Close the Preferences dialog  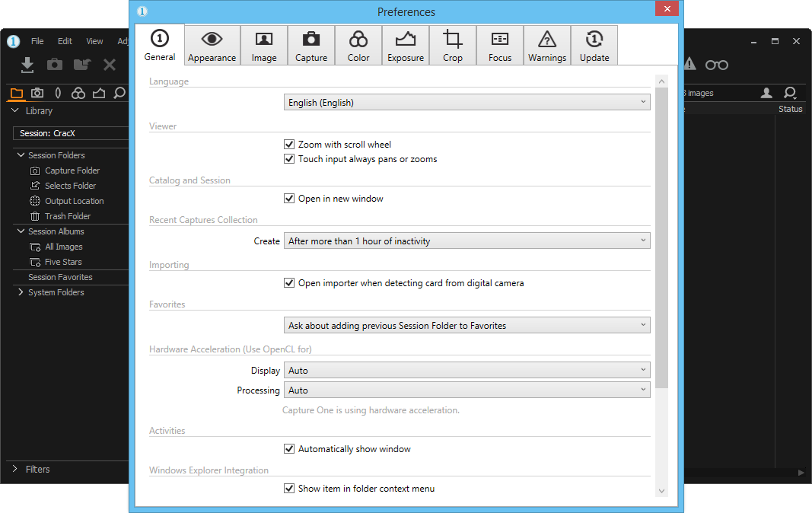pos(667,8)
